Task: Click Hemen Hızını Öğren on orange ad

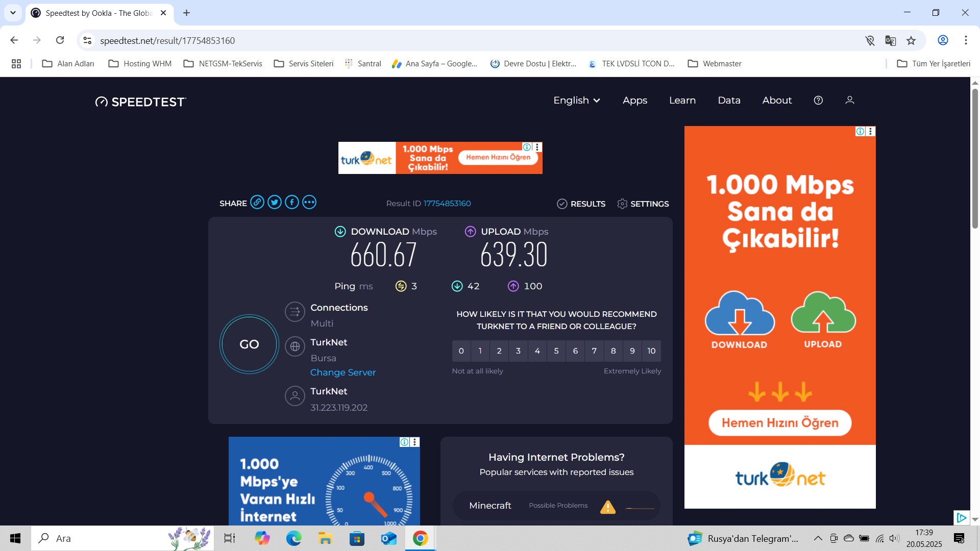Action: pyautogui.click(x=780, y=423)
